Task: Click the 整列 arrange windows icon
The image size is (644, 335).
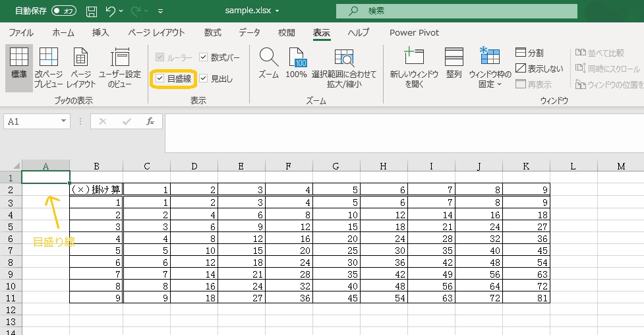Action: tap(454, 57)
